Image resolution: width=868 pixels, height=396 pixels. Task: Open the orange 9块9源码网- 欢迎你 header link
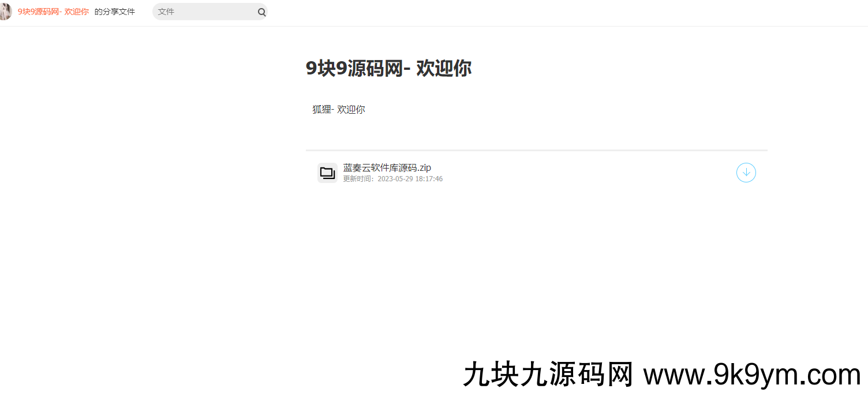(x=53, y=12)
